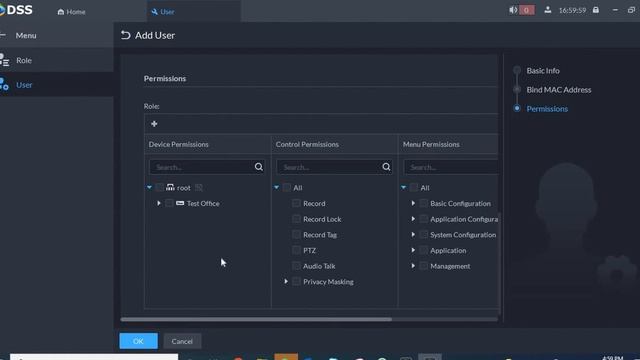The width and height of the screenshot is (640, 360).
Task: Toggle the root device checkbox
Action: click(x=159, y=187)
